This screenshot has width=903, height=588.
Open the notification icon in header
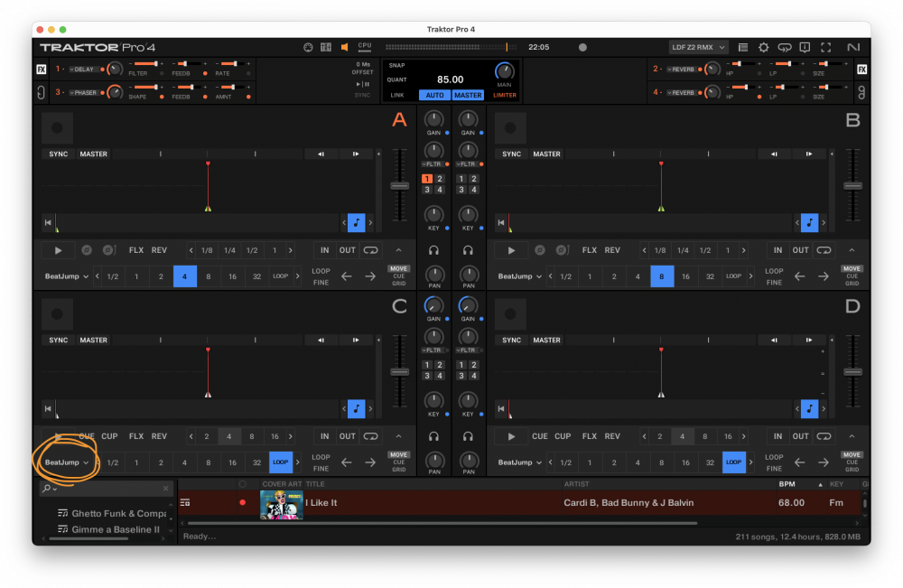(805, 47)
